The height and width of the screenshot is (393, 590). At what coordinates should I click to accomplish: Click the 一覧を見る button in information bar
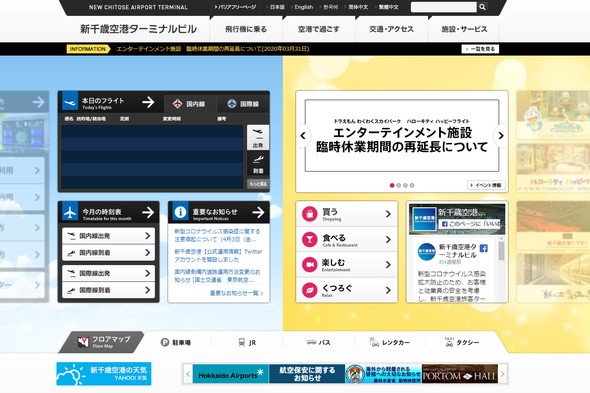pos(480,49)
